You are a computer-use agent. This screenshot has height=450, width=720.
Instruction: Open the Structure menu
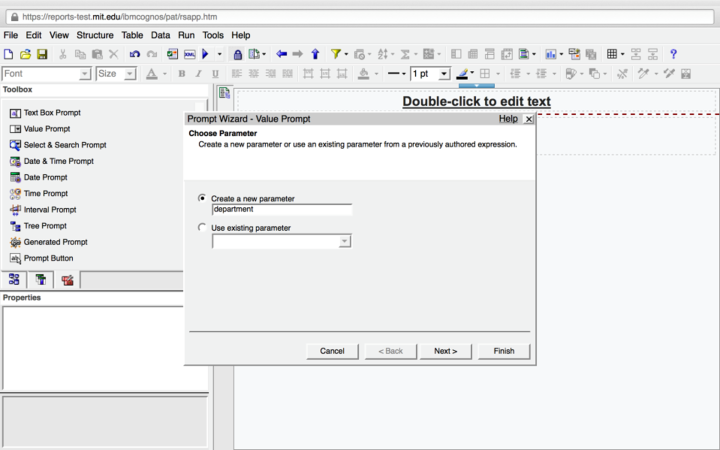[95, 35]
